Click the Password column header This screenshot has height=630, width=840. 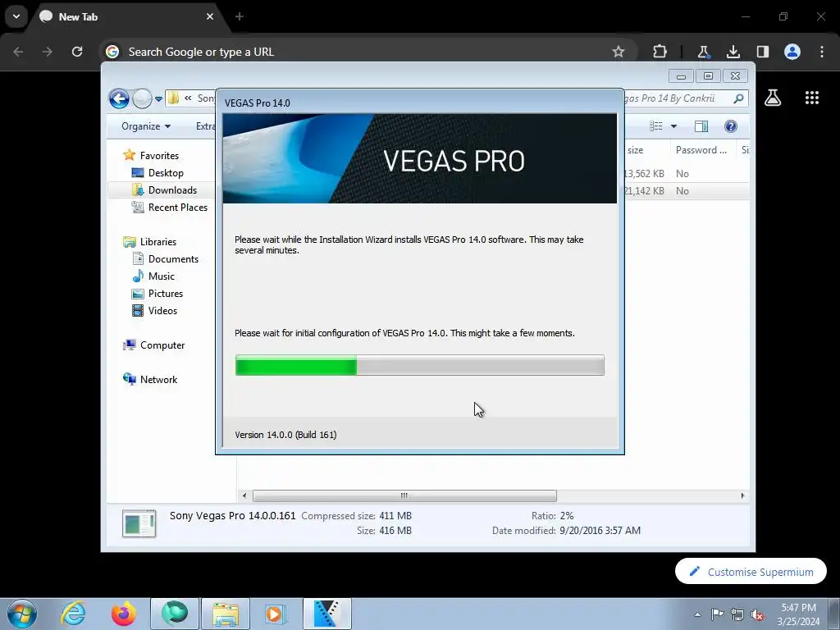[701, 150]
